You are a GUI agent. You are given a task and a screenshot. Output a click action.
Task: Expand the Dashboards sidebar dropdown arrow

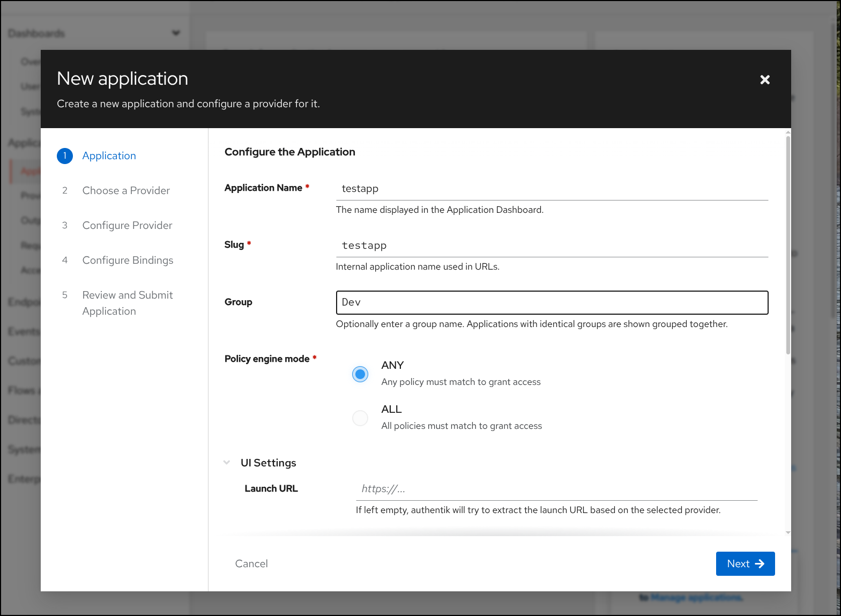coord(176,33)
